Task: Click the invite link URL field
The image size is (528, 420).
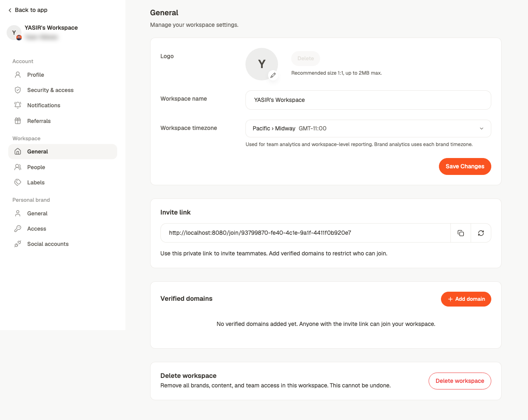Action: click(x=306, y=233)
